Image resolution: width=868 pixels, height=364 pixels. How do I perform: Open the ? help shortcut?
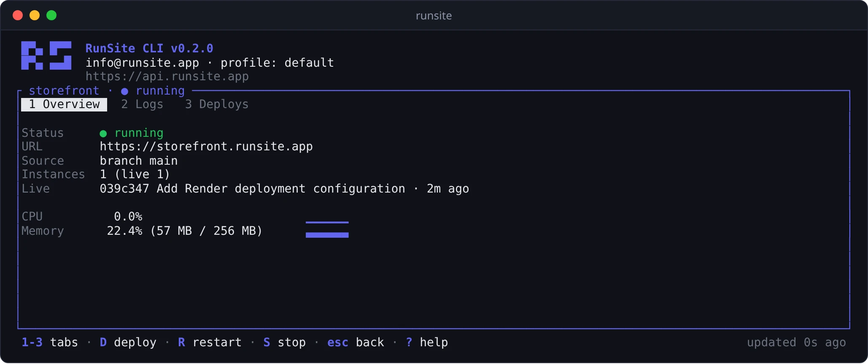click(x=427, y=342)
